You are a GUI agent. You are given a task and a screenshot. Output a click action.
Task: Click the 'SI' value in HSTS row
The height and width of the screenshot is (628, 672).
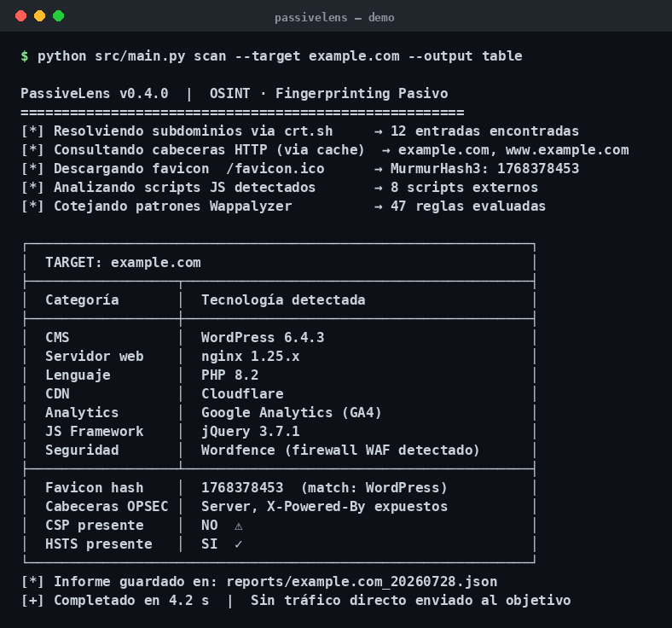tap(210, 544)
